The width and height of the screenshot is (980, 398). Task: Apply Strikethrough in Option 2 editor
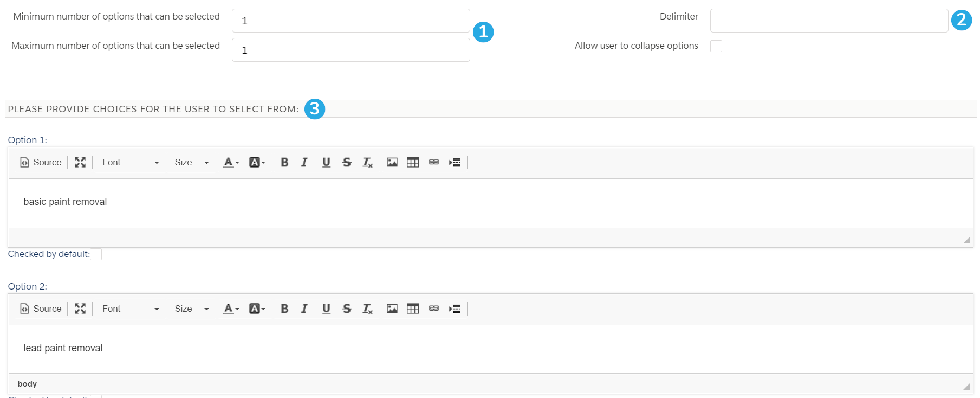[x=347, y=309]
